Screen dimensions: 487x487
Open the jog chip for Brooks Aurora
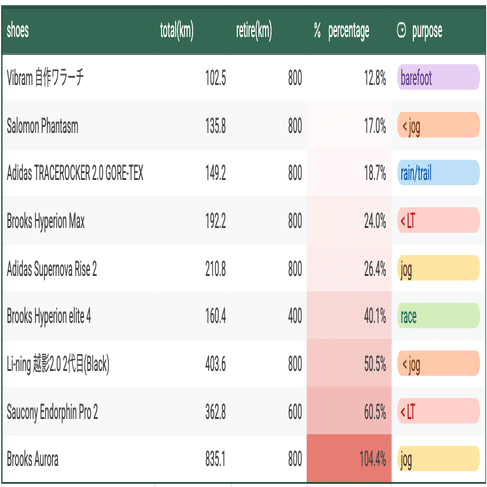[x=438, y=459]
